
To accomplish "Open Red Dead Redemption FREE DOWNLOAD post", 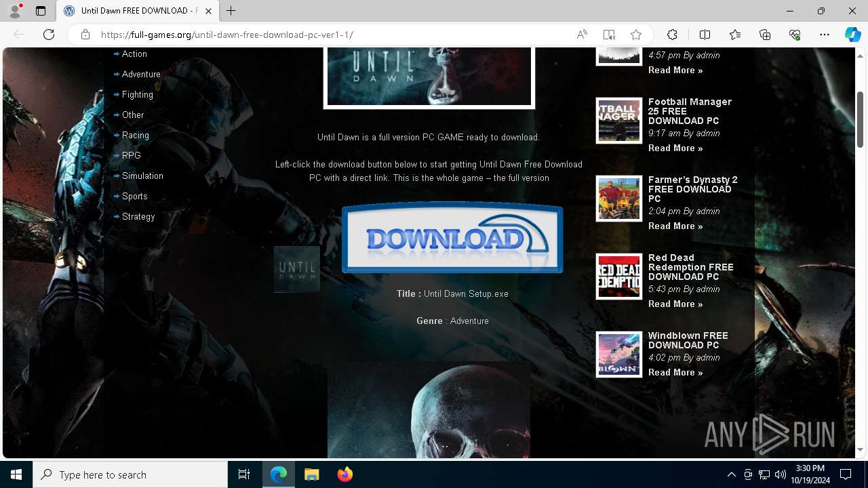I will point(690,267).
